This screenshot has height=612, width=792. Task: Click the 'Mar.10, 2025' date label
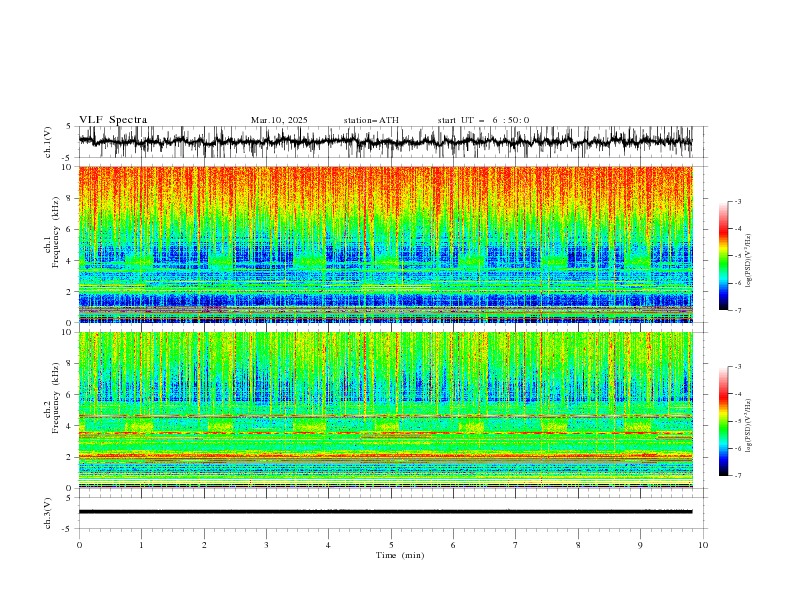pos(279,120)
